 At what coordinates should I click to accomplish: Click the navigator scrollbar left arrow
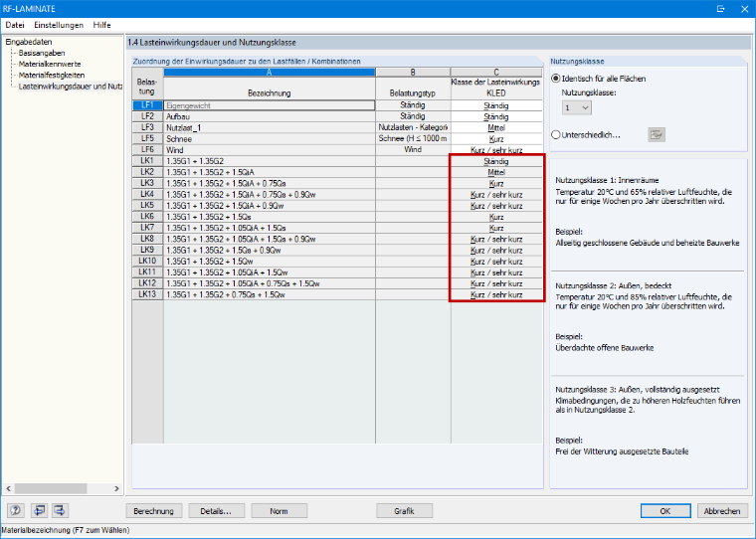8,488
